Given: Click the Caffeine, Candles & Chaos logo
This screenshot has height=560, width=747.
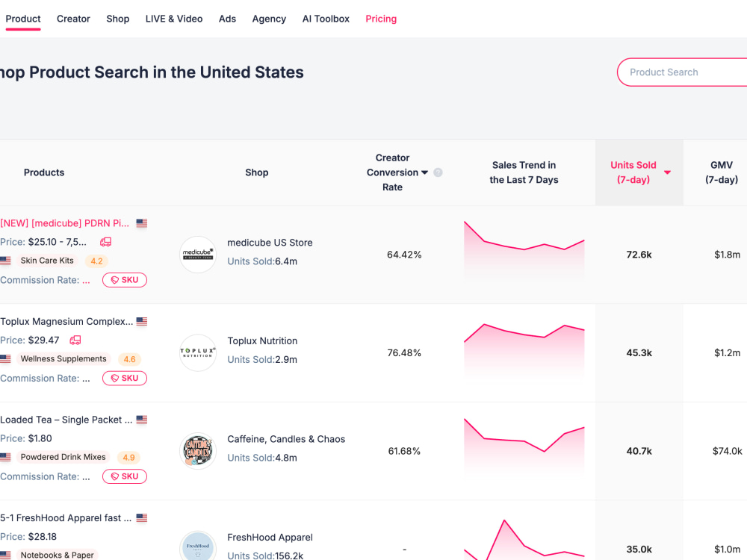Looking at the screenshot, I should tap(198, 450).
